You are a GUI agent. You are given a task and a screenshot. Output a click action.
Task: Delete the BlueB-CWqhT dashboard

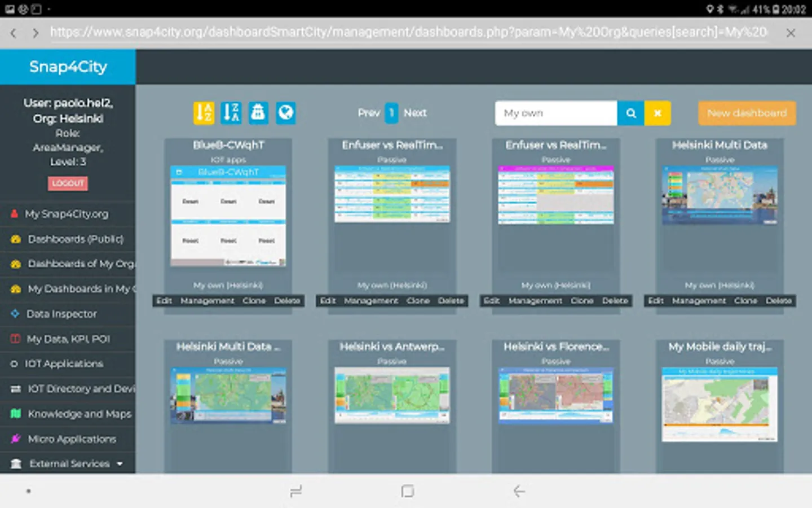pyautogui.click(x=287, y=301)
